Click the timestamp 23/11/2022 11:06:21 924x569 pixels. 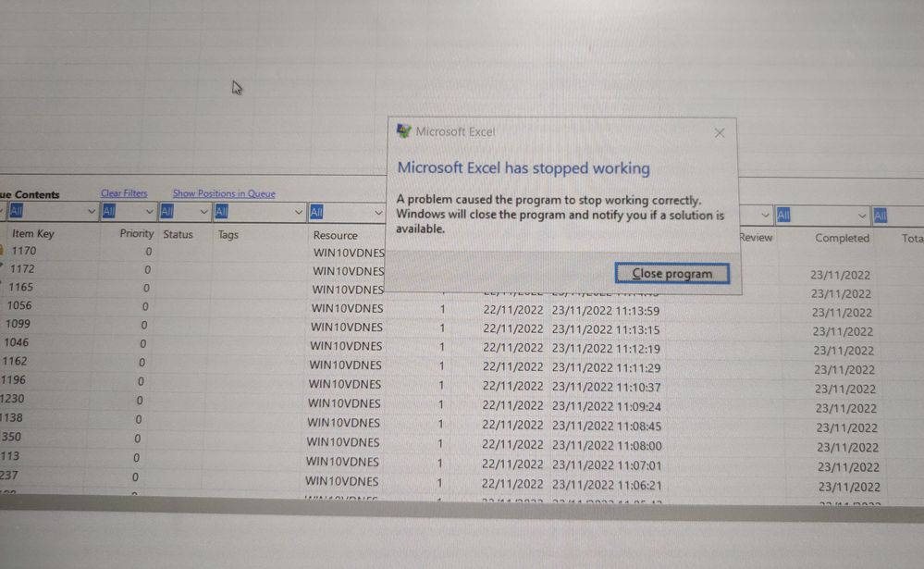607,486
